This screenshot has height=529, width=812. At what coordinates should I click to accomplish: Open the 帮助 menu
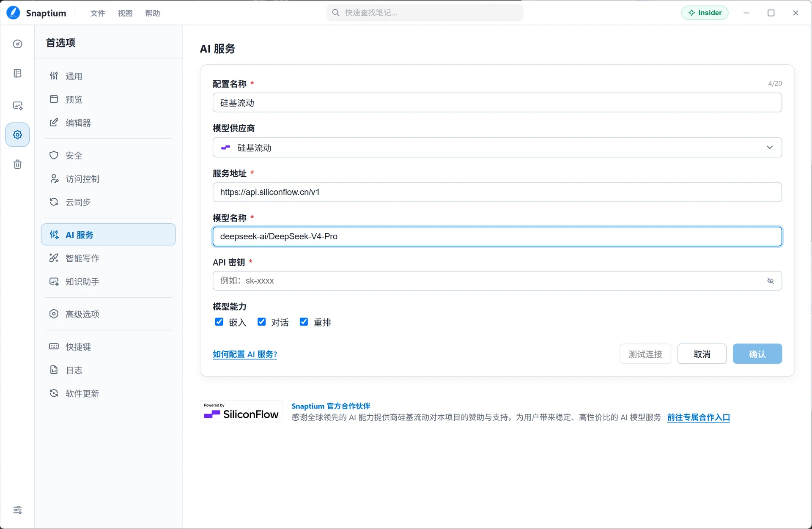click(153, 13)
